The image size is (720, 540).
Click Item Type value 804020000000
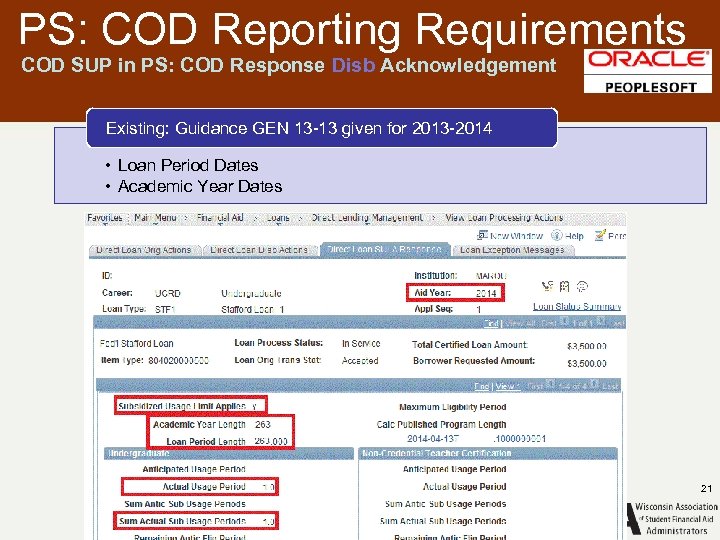pyautogui.click(x=179, y=361)
